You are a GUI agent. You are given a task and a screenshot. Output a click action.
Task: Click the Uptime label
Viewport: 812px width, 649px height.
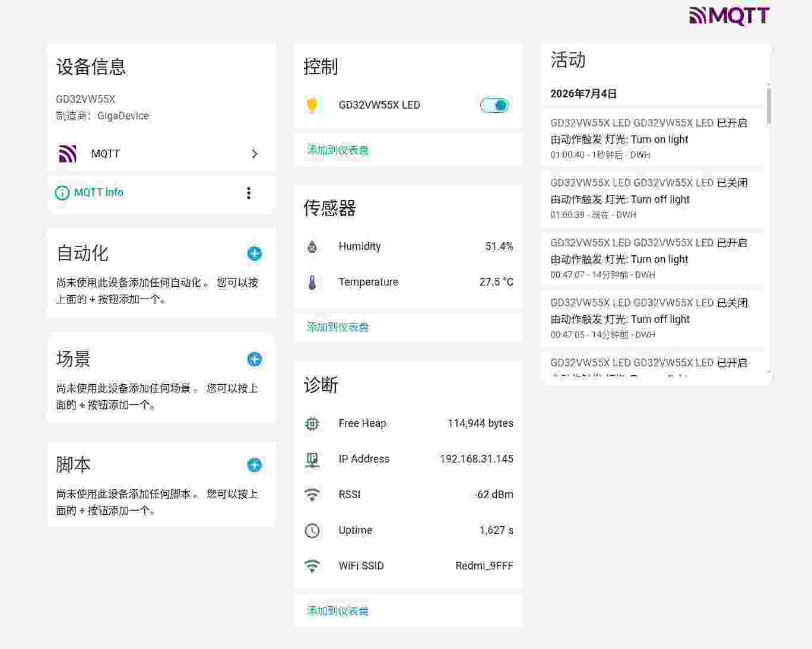click(x=355, y=530)
